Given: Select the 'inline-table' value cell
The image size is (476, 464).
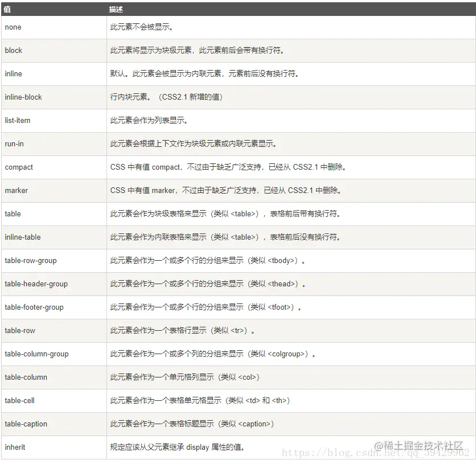Looking at the screenshot, I should coord(54,237).
